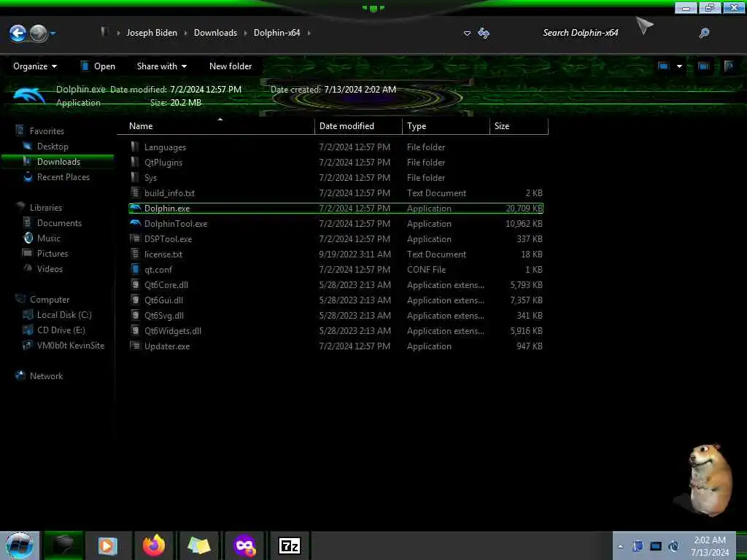Expand the arrow after Dolphin-x64 breadcrumb
The width and height of the screenshot is (747, 560).
coord(309,33)
